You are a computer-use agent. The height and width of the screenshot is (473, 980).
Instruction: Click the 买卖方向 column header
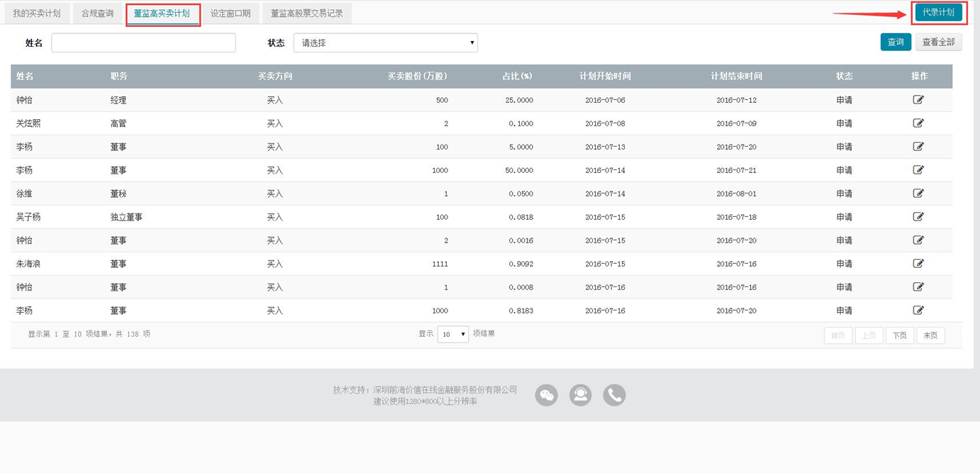(275, 76)
